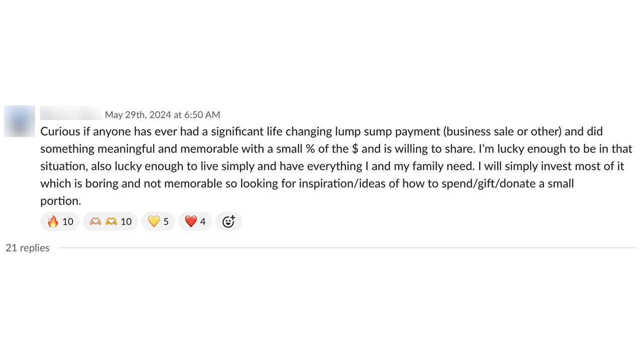Click the count 5 beside yellow heart
Screen dimensions: 644x362
[x=166, y=221]
